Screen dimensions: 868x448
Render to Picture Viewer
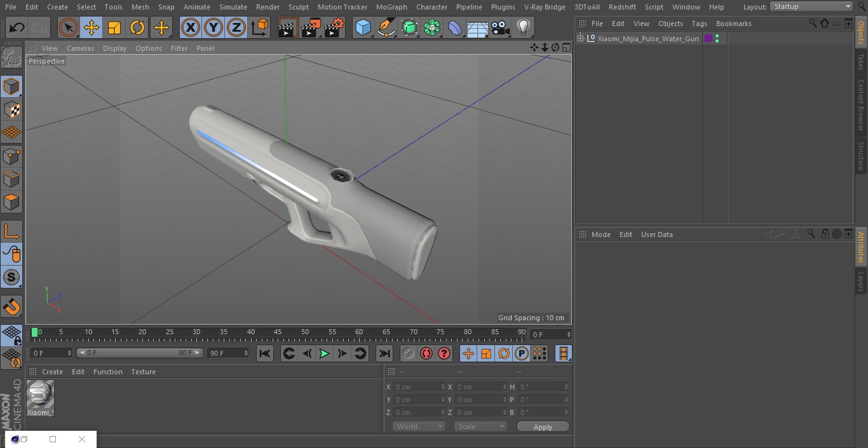(311, 27)
